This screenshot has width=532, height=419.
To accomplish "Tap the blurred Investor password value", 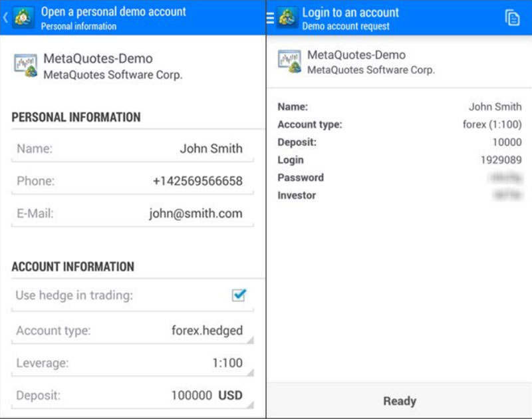I will click(x=507, y=195).
